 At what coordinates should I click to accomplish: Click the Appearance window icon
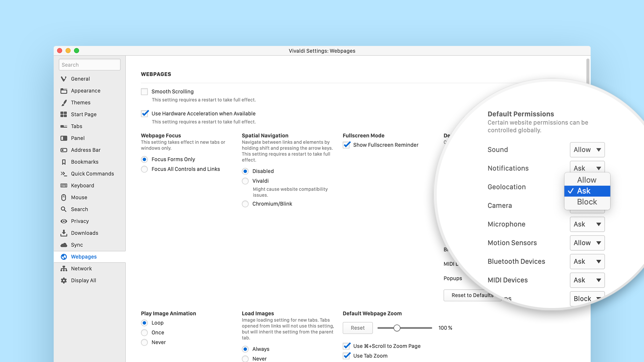(x=64, y=91)
